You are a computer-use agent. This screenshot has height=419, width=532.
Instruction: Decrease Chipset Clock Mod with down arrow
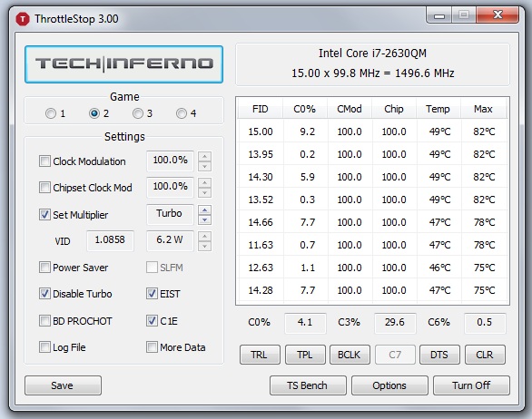[x=204, y=192]
